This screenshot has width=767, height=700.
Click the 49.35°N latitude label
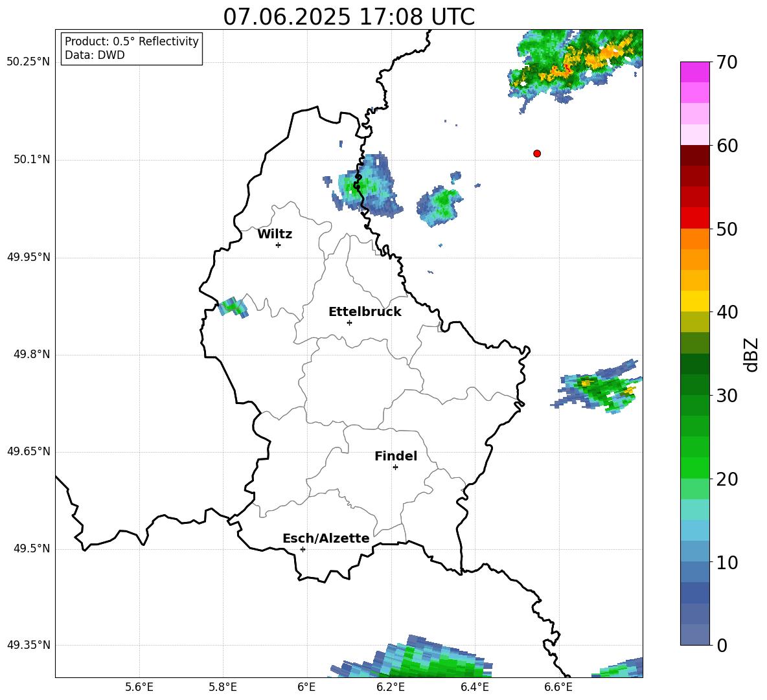pyautogui.click(x=29, y=645)
